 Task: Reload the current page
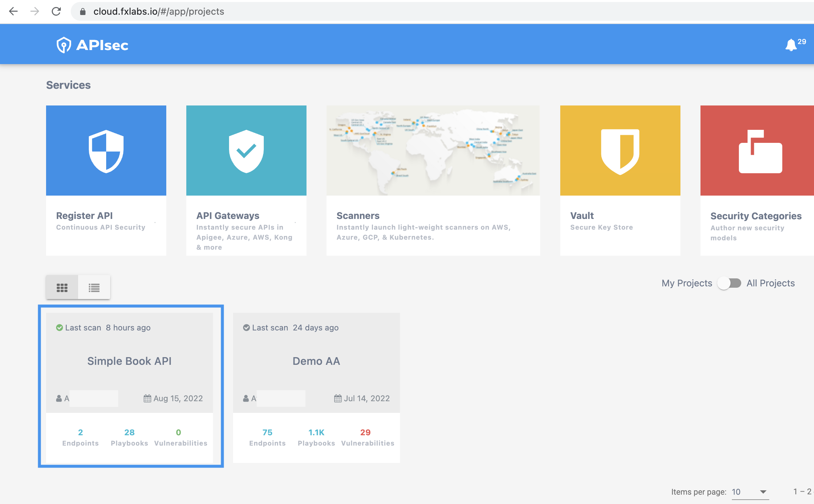pyautogui.click(x=56, y=11)
